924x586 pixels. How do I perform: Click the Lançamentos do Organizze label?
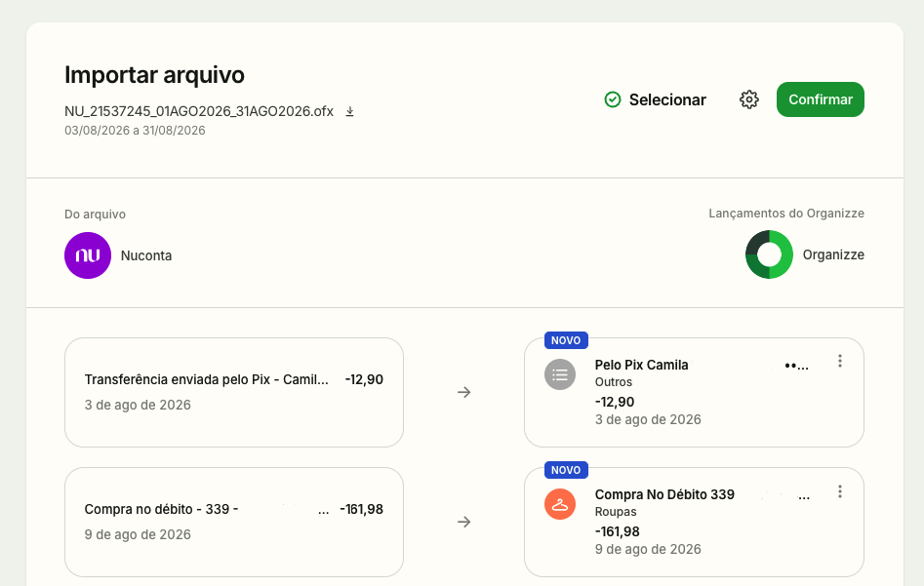786,214
